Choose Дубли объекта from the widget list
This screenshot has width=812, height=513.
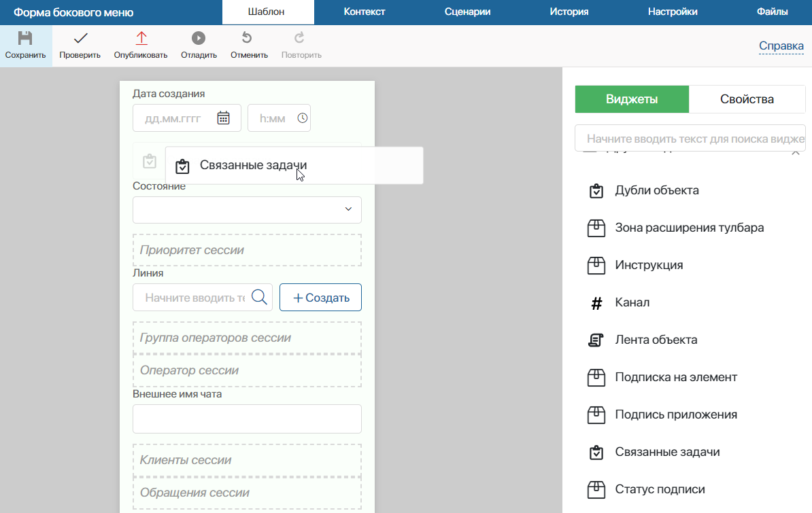[x=656, y=190]
